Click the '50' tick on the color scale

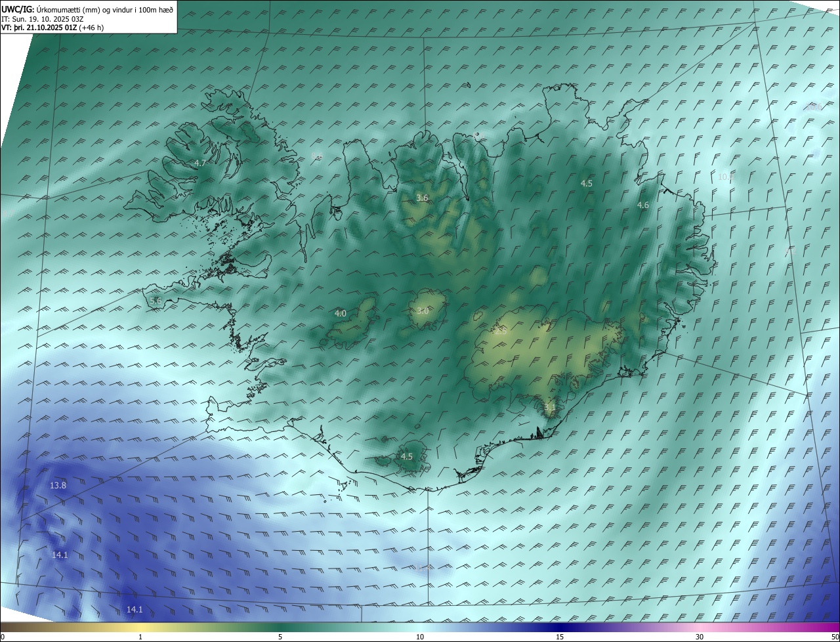click(x=835, y=637)
